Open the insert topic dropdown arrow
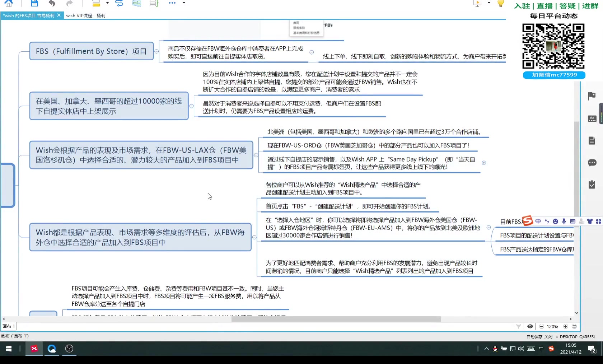This screenshot has width=603, height=364. (x=107, y=3)
